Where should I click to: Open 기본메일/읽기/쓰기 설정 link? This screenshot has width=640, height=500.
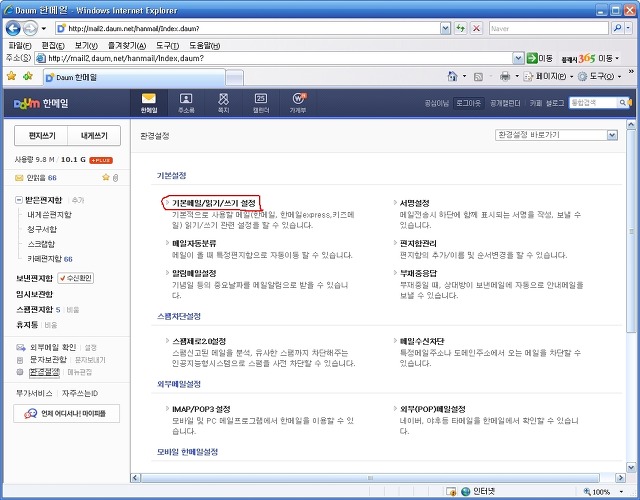click(x=213, y=203)
